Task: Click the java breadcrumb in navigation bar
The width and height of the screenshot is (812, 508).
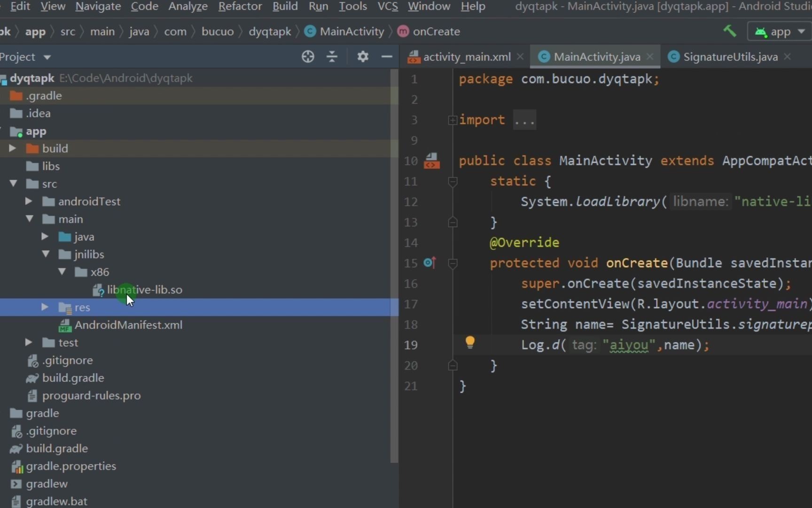Action: pyautogui.click(x=139, y=32)
